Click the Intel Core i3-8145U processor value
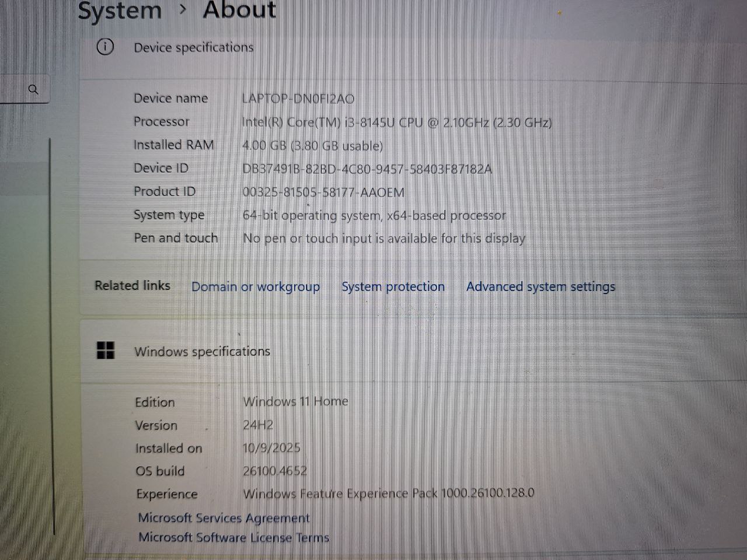Screen dimensions: 747x560 coord(397,122)
